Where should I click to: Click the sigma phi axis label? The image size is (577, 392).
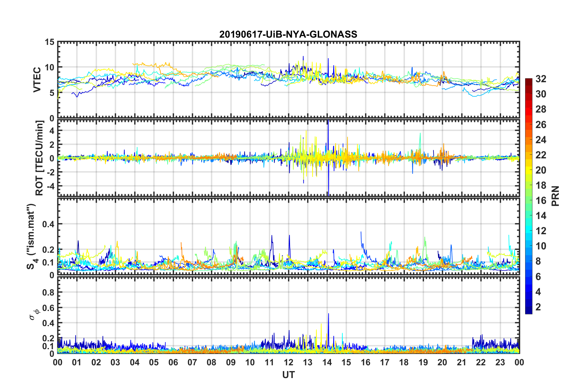(x=34, y=314)
